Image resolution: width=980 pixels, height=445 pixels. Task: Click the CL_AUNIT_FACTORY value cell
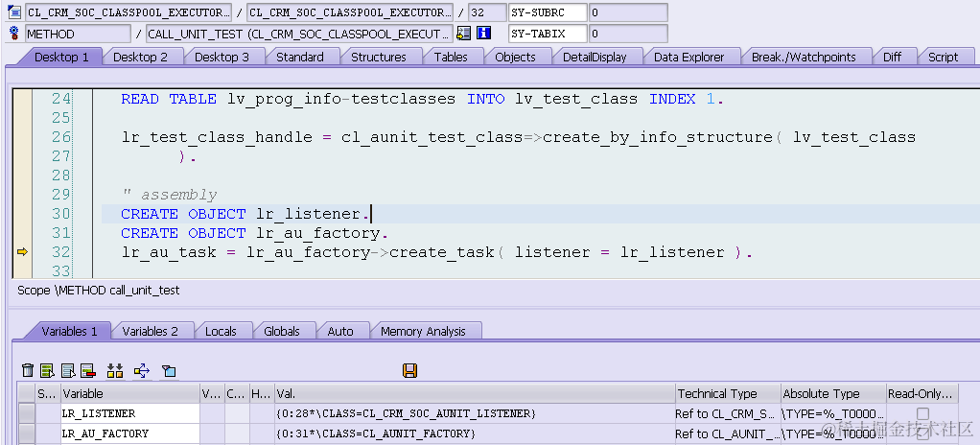(475, 433)
